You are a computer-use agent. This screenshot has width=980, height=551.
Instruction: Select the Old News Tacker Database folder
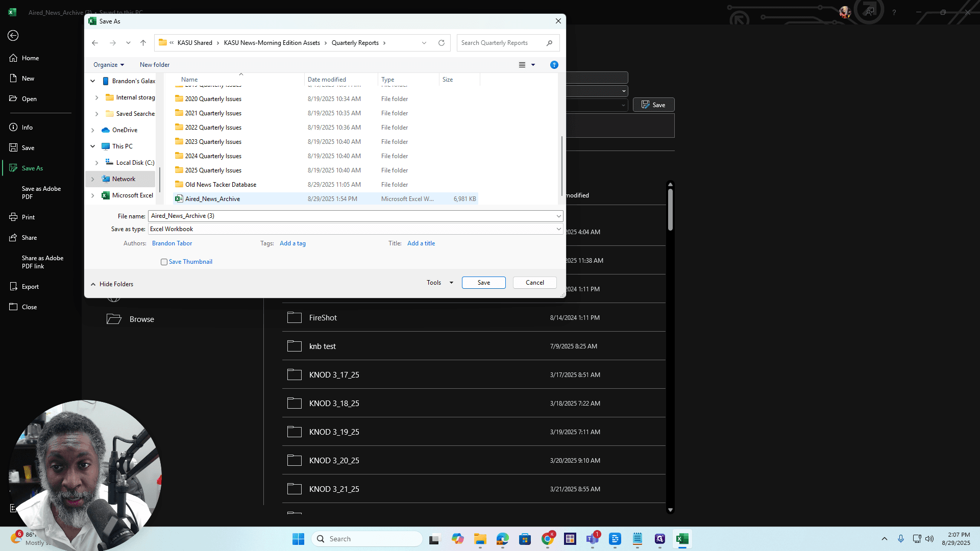pyautogui.click(x=325, y=185)
